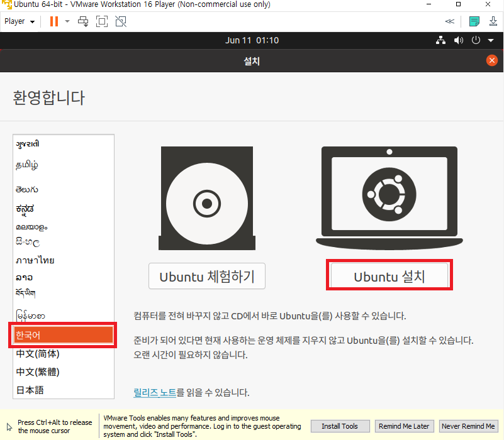
Task: Click the CD disc image
Action: pos(207,198)
